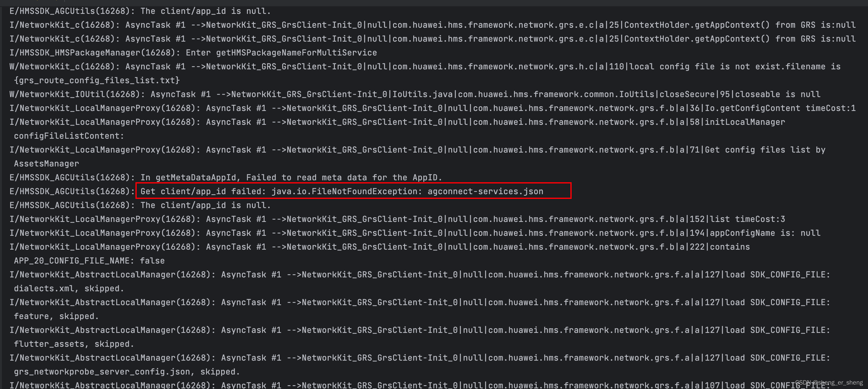
Task: Click the 'feature, skipped.' line
Action: [x=56, y=316]
